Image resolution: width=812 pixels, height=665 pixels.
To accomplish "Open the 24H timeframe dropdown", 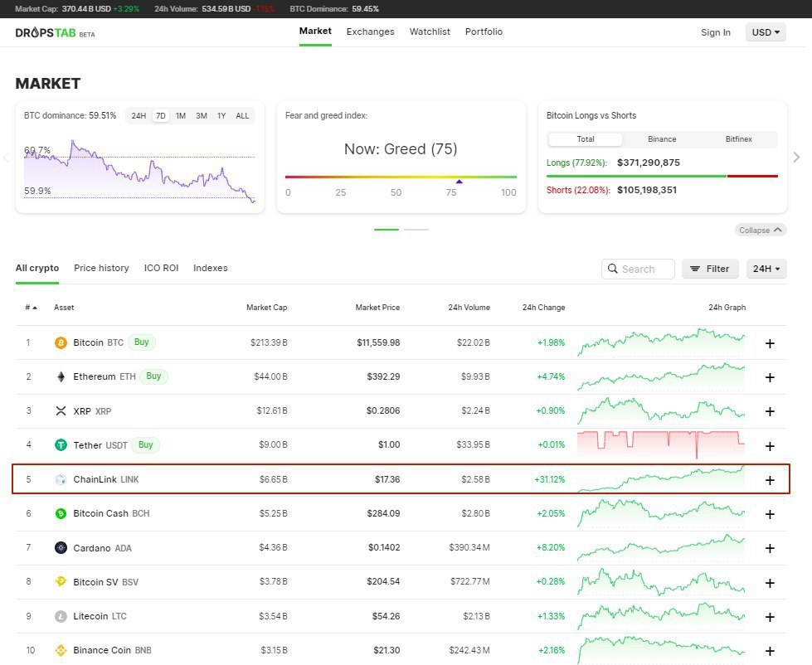I will pyautogui.click(x=766, y=269).
